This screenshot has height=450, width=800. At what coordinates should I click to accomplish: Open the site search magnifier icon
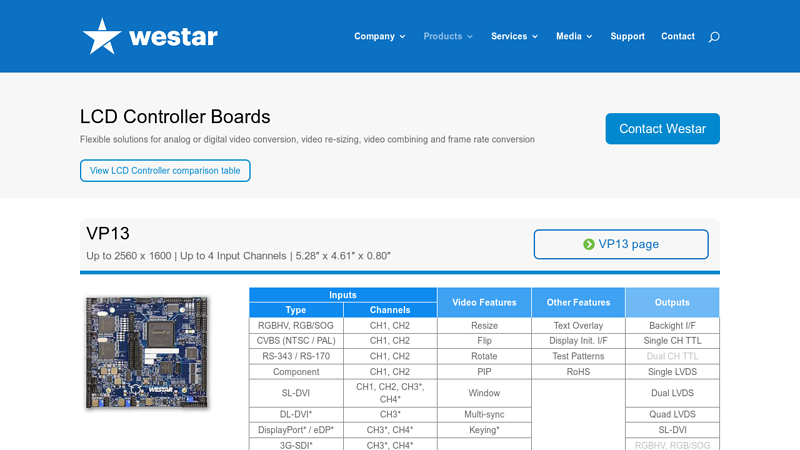coord(714,37)
